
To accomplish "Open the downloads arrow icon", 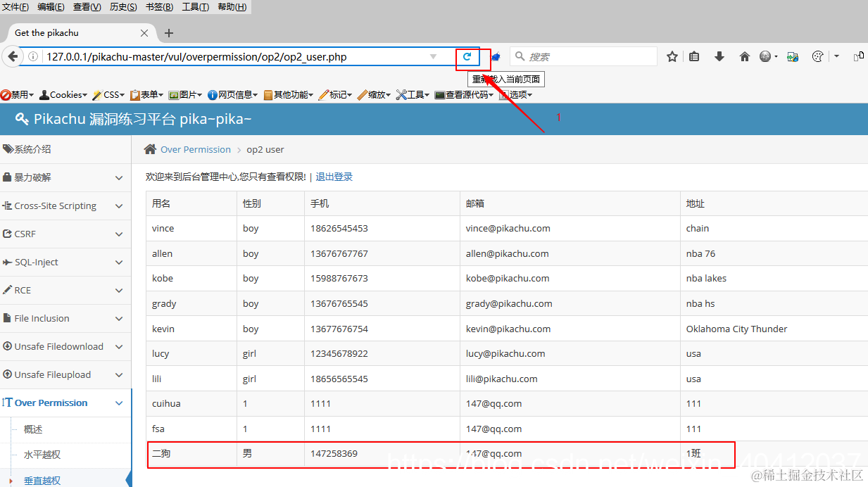I will pos(719,57).
